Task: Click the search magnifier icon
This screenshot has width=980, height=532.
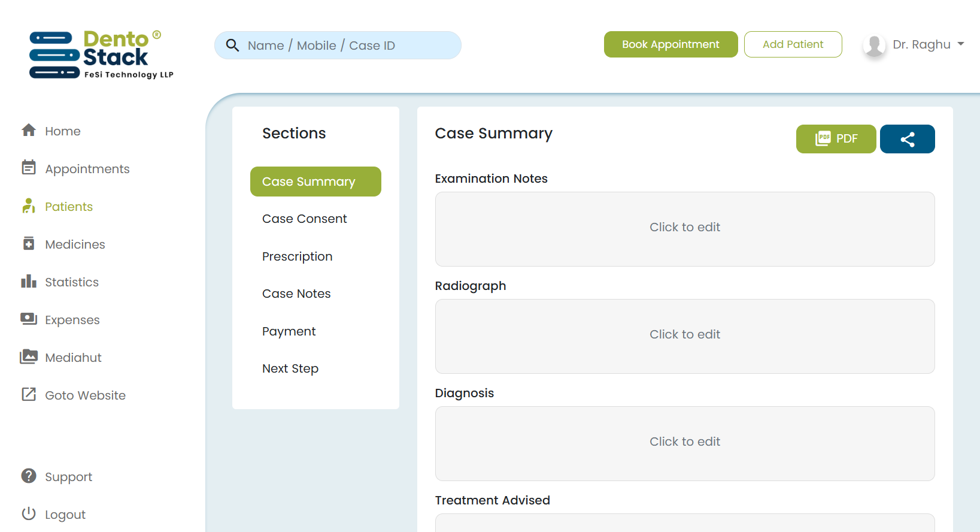Action: click(x=232, y=45)
